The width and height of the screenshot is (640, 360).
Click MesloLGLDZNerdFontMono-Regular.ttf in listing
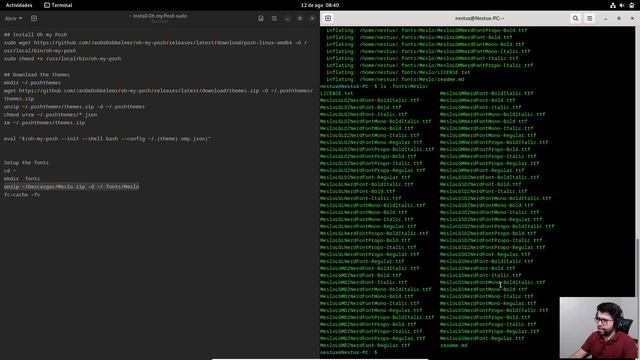click(x=371, y=142)
